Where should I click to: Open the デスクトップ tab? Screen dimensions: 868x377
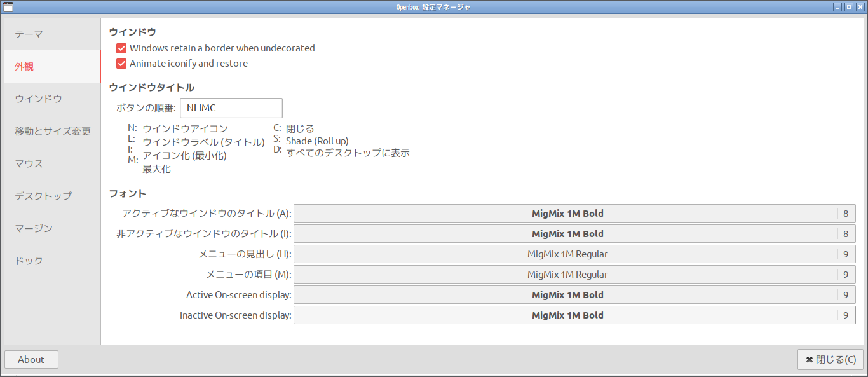[51, 196]
